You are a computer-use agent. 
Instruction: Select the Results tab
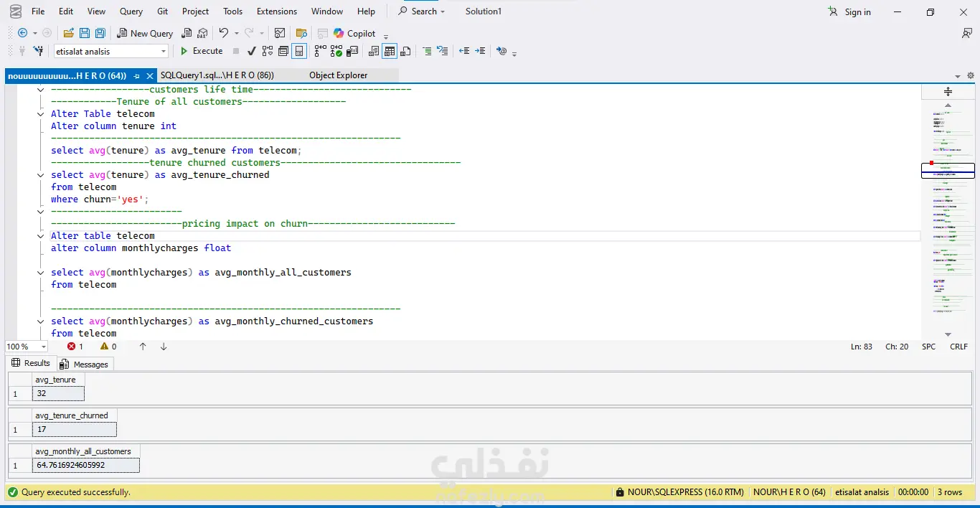coord(31,363)
